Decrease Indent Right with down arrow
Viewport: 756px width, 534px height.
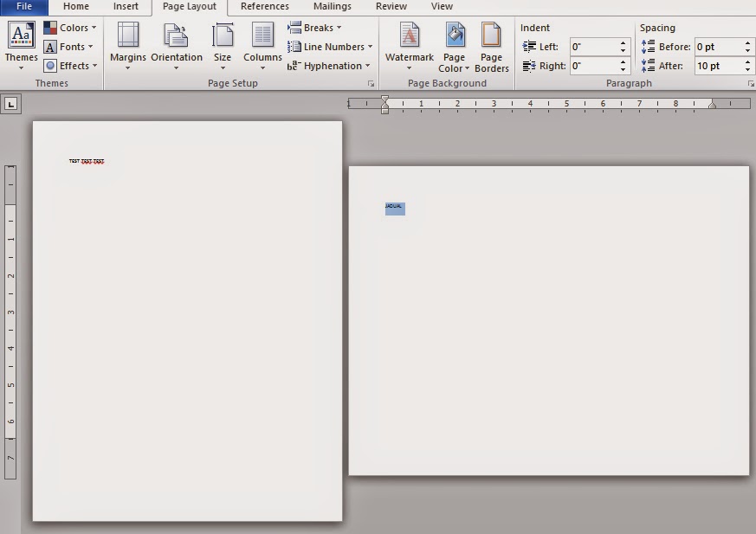pyautogui.click(x=624, y=69)
